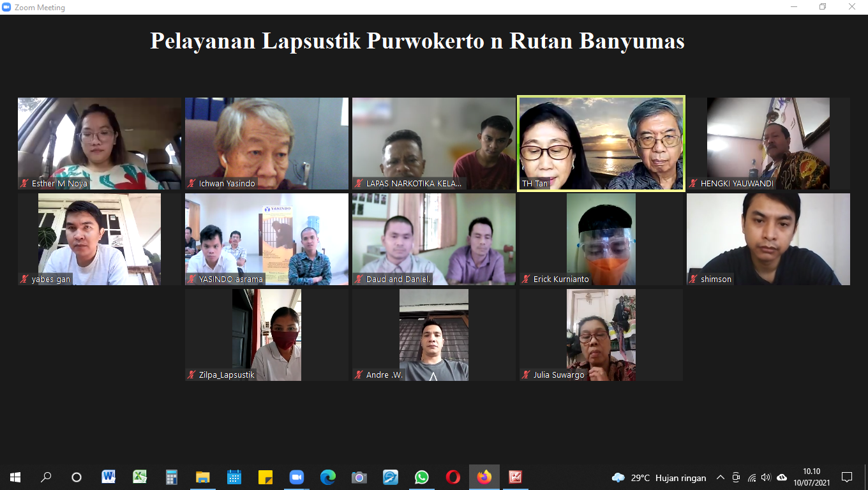Click the muted mic icon beside Daud and Daniel
Viewport: 868px width, 490px height.
coord(359,279)
